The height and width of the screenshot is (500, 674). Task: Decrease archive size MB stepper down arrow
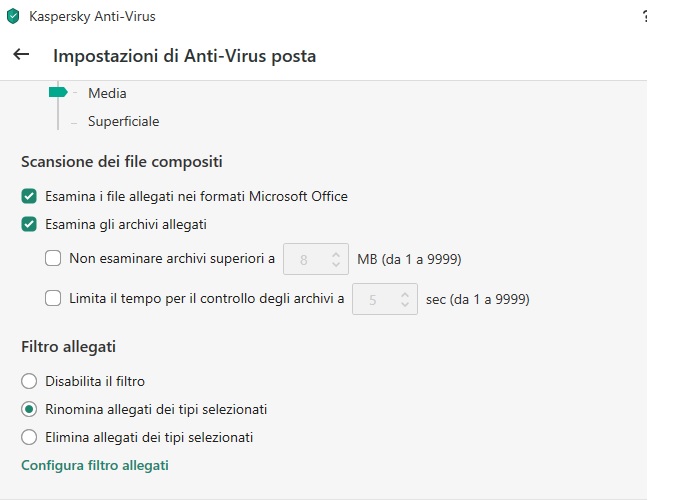pos(336,264)
